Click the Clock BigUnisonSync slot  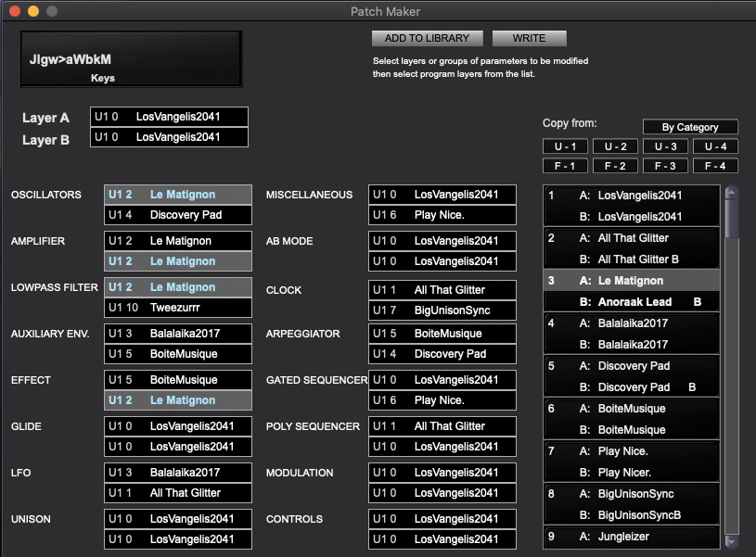(x=442, y=310)
